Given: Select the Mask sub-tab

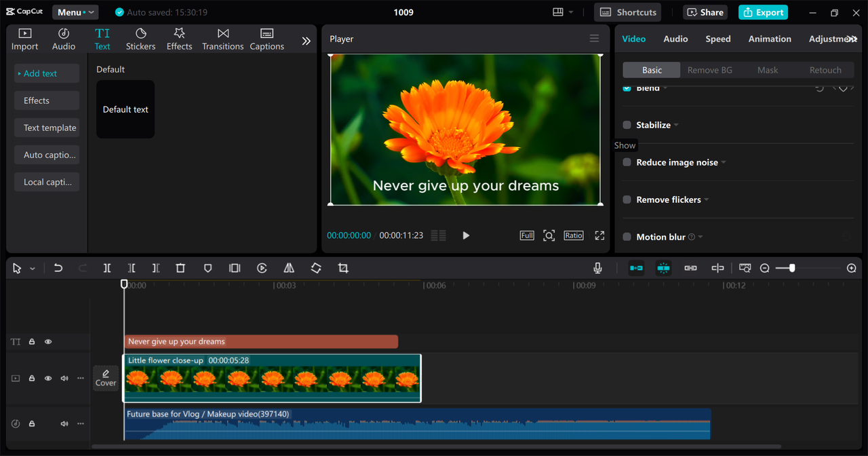Looking at the screenshot, I should pyautogui.click(x=768, y=70).
